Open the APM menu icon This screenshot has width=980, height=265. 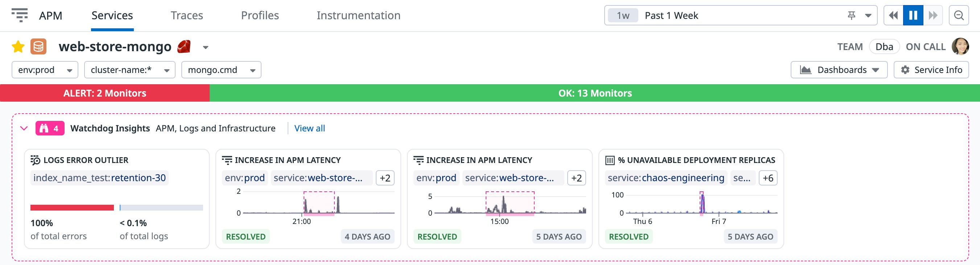(20, 15)
